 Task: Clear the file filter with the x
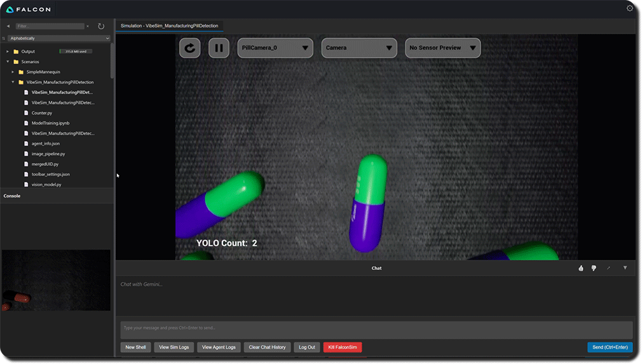click(x=88, y=26)
